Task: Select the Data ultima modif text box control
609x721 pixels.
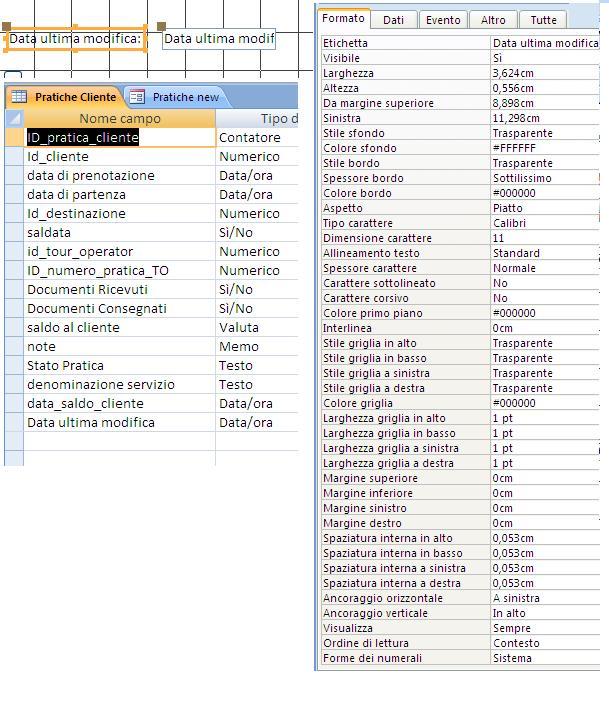Action: coord(219,39)
